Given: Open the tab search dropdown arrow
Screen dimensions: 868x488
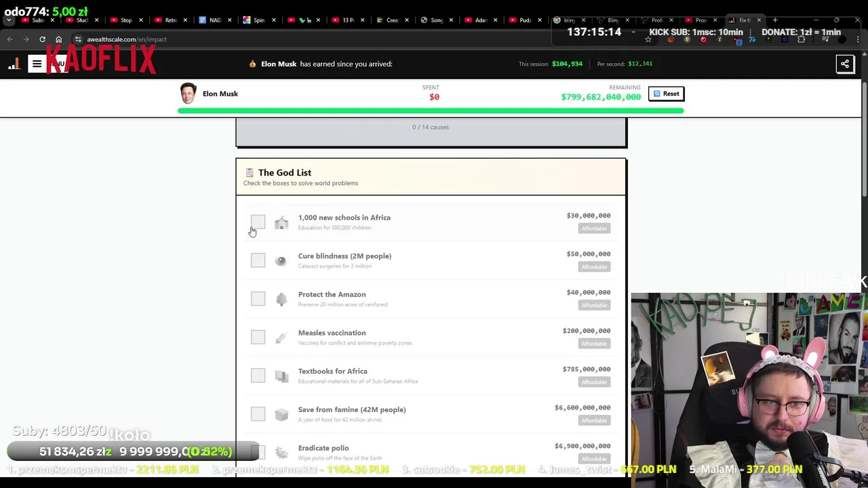Looking at the screenshot, I should coord(9,20).
